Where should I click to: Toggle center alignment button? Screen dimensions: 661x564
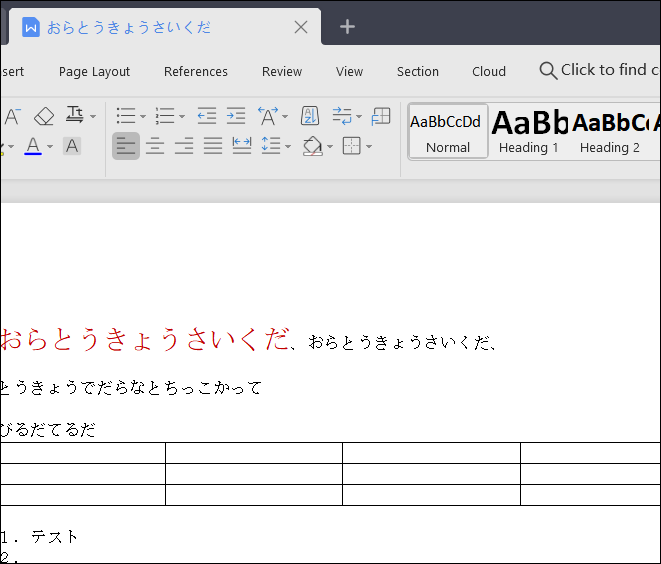coord(155,146)
